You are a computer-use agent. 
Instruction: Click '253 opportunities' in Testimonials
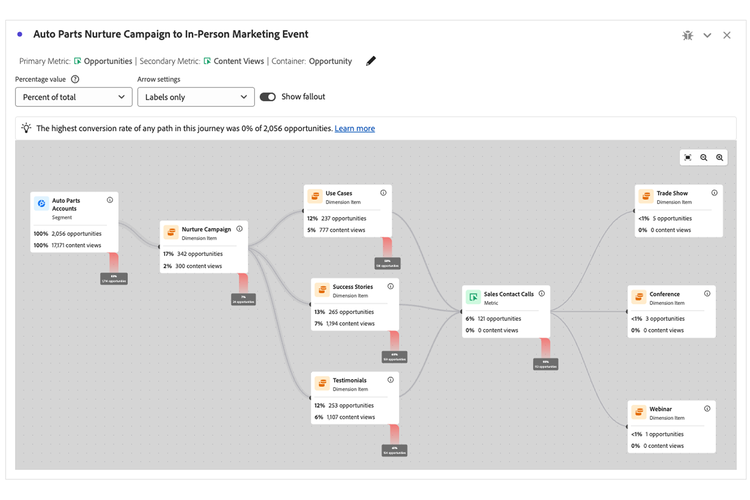click(x=351, y=405)
